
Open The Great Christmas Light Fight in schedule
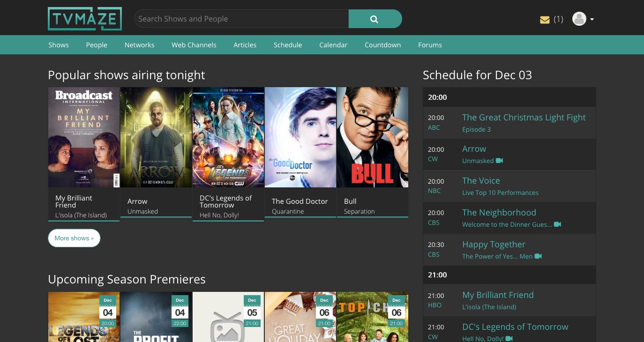[524, 118]
